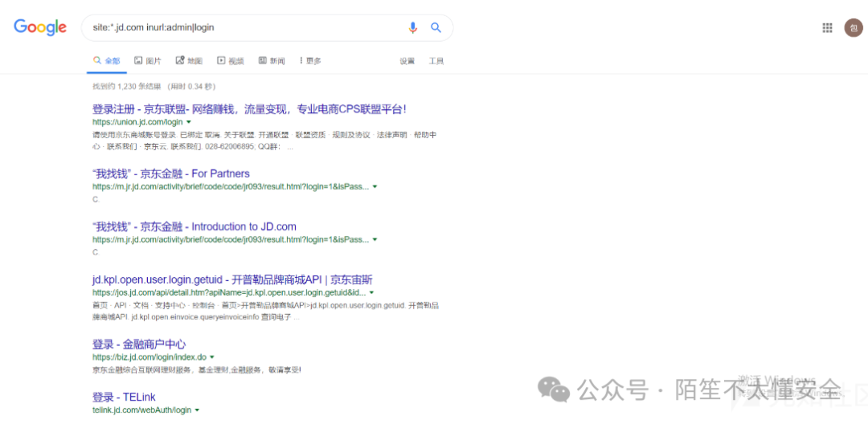The height and width of the screenshot is (424, 868).
Task: Switch to the 地图 maps tab
Action: (189, 61)
